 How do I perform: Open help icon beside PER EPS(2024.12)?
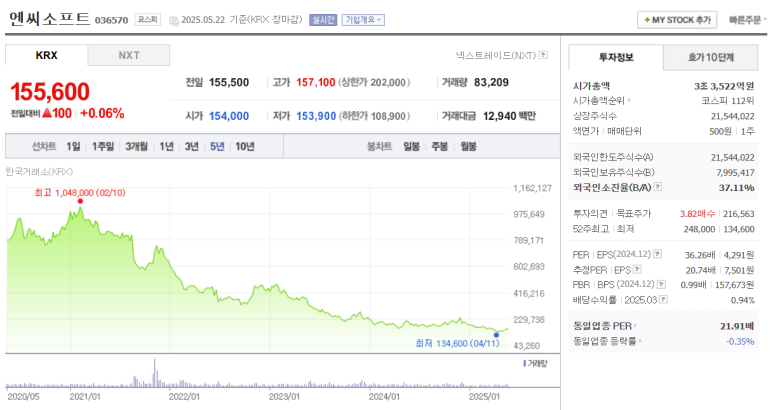pyautogui.click(x=658, y=254)
